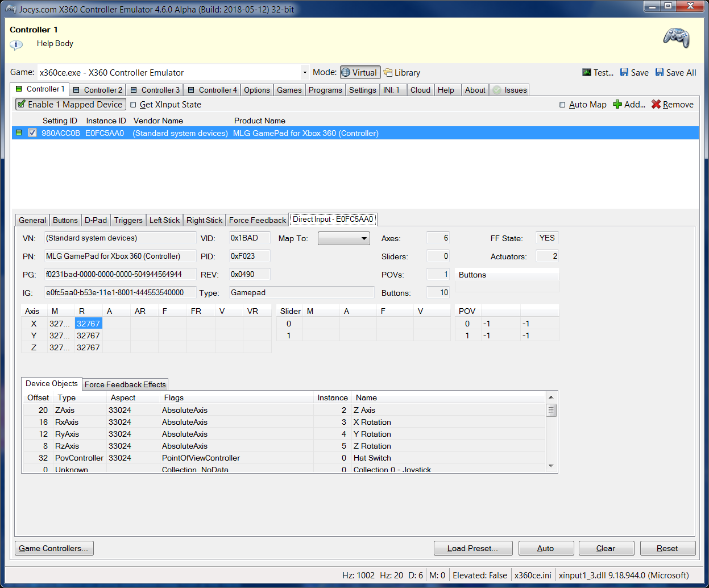Click the Device Objects scroll up arrow
Image resolution: width=709 pixels, height=588 pixels.
point(550,396)
